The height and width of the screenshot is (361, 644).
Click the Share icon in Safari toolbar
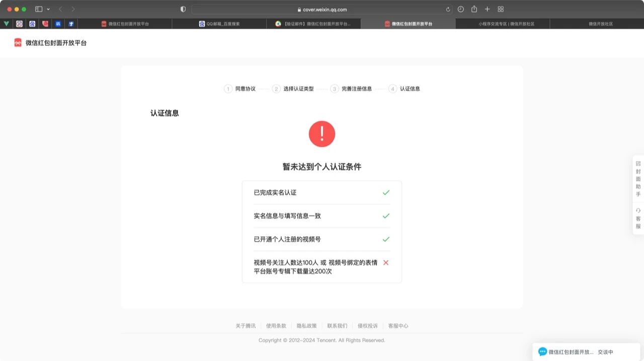[x=474, y=9]
